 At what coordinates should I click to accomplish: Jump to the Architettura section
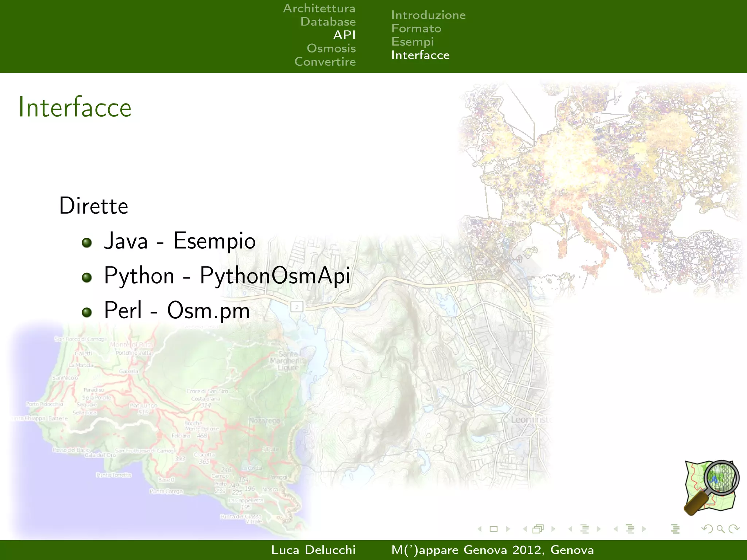(319, 8)
